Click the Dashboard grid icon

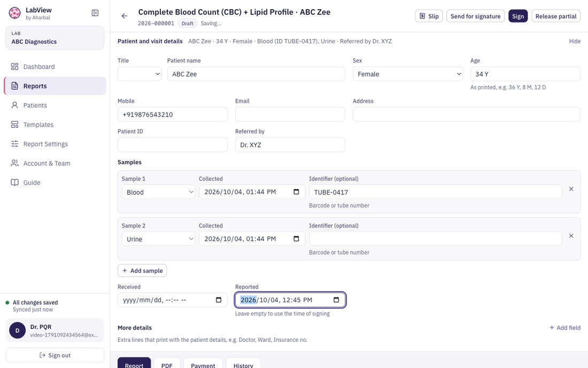[14, 67]
